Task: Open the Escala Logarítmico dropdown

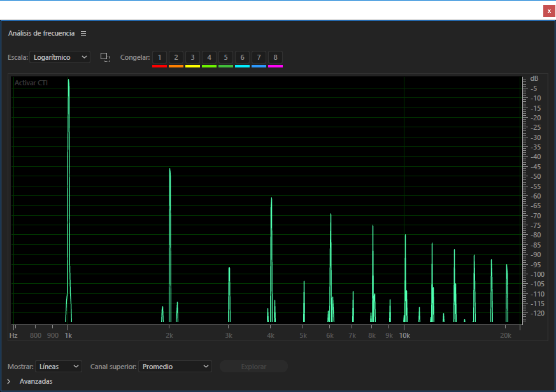Action: [60, 57]
